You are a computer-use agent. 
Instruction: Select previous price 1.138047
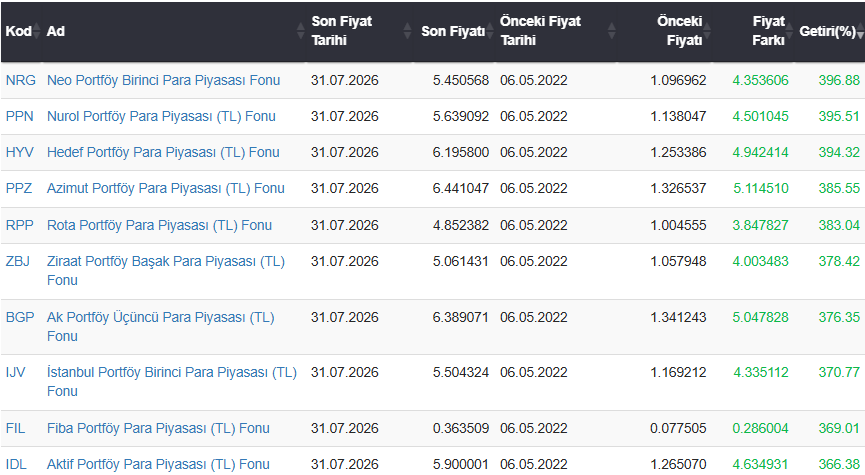point(678,116)
